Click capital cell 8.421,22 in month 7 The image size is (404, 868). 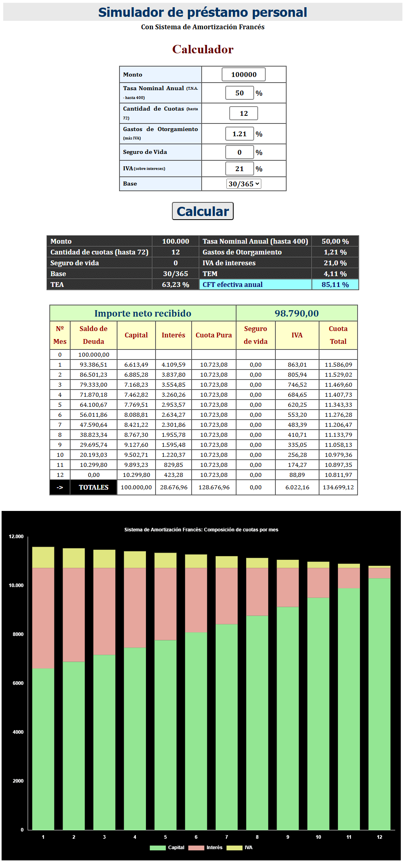(136, 425)
